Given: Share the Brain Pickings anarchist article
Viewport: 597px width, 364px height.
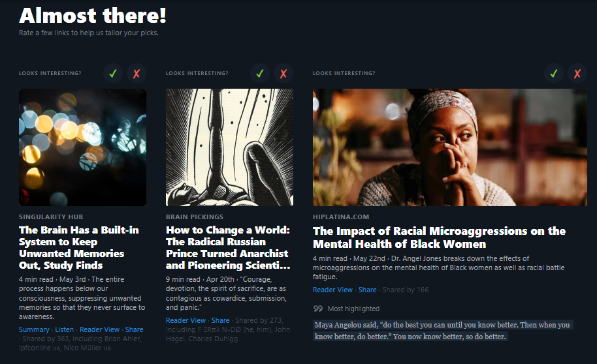Looking at the screenshot, I should tap(220, 320).
